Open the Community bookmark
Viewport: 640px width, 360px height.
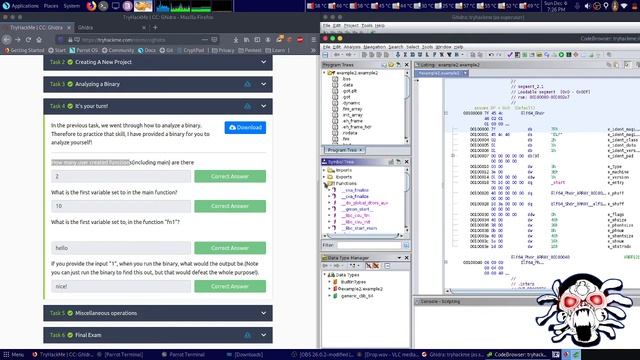coord(118,51)
